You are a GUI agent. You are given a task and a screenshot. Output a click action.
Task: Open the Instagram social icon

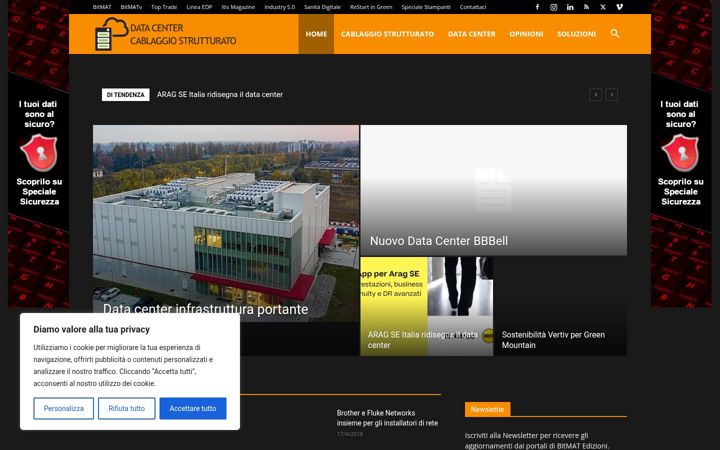point(554,7)
